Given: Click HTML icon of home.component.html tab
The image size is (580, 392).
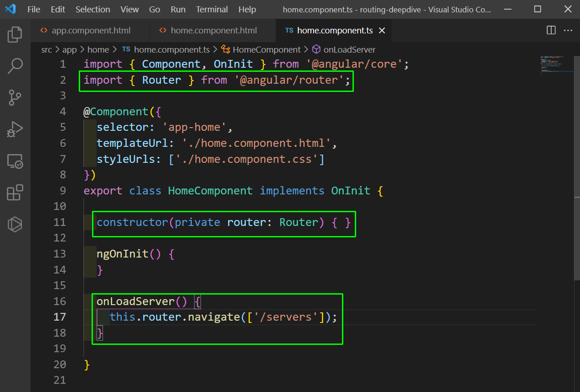Looking at the screenshot, I should click(x=163, y=31).
